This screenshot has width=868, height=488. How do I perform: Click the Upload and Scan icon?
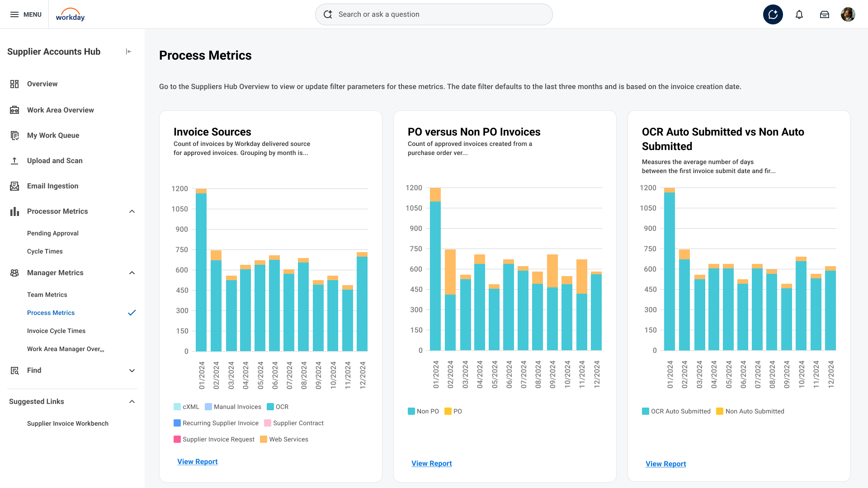(x=14, y=161)
